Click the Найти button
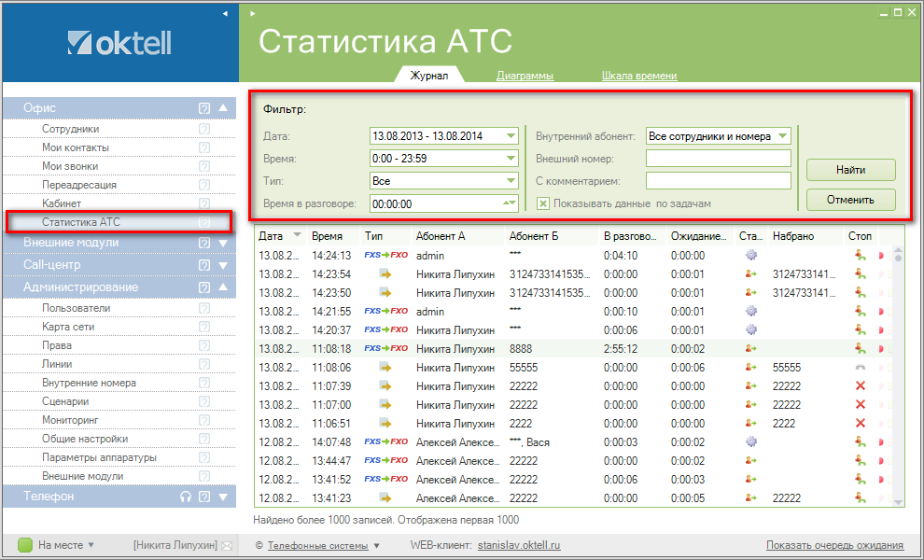Screen dimensions: 924x560 pos(850,170)
